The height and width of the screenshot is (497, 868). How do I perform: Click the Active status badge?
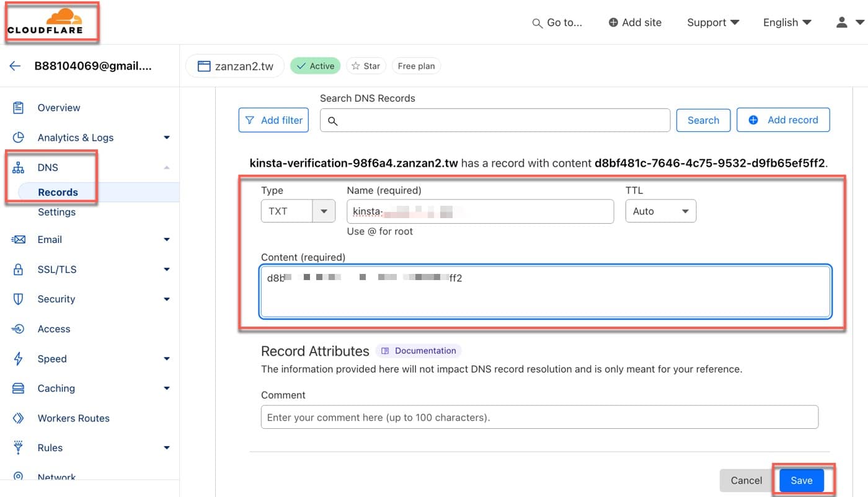(x=316, y=66)
